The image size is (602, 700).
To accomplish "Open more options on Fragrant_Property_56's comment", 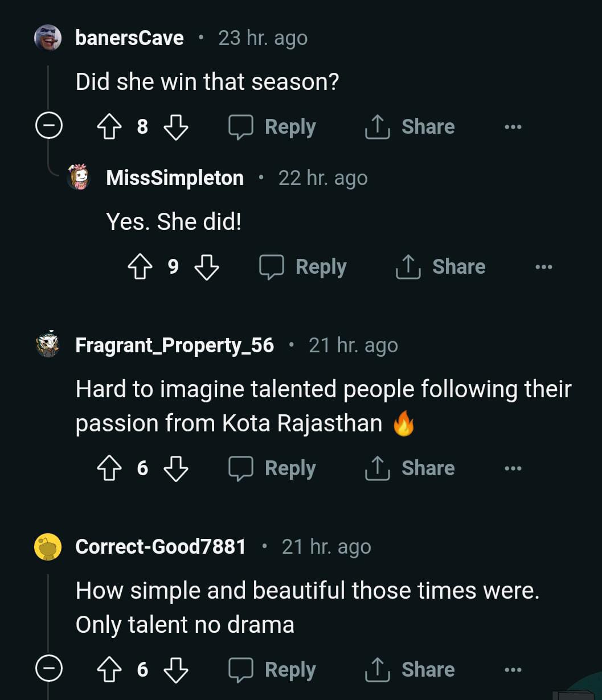I will coord(513,468).
